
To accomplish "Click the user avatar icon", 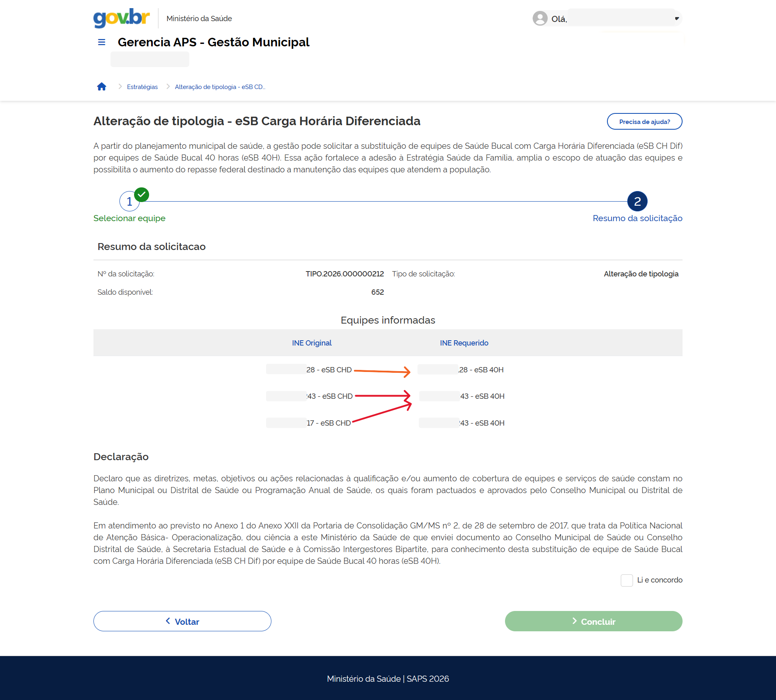I will point(540,18).
